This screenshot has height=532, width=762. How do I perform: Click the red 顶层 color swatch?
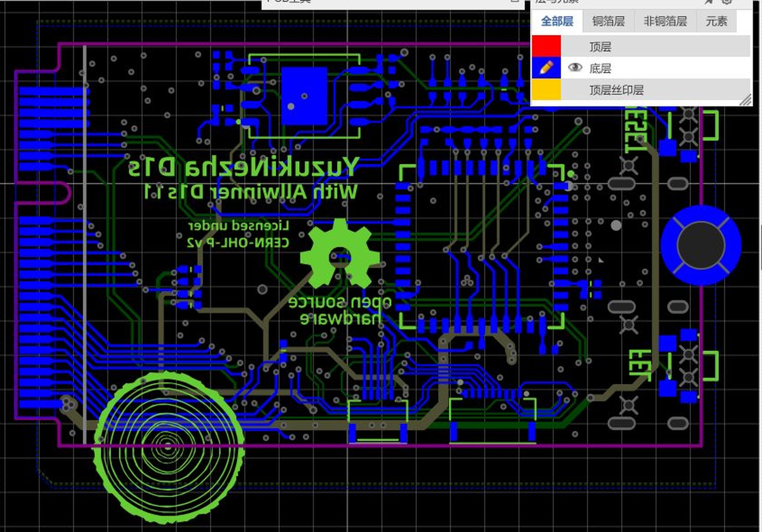(x=546, y=46)
